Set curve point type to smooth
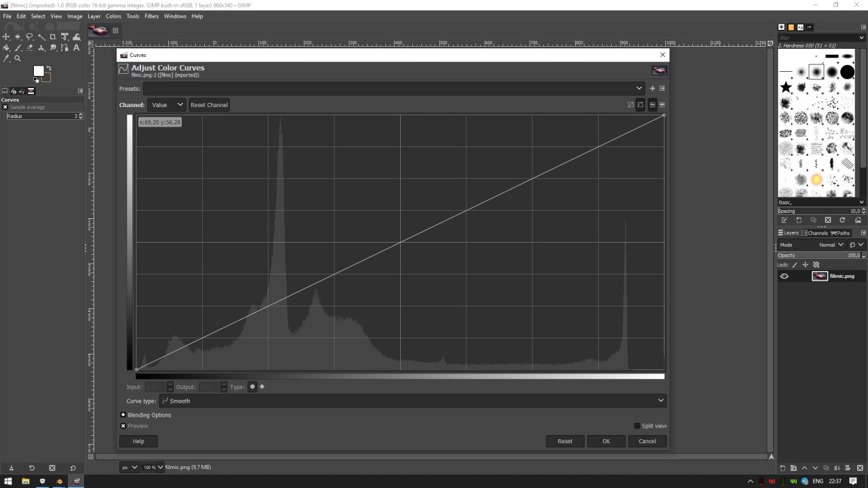Viewport: 868px width, 488px height. coord(252,386)
